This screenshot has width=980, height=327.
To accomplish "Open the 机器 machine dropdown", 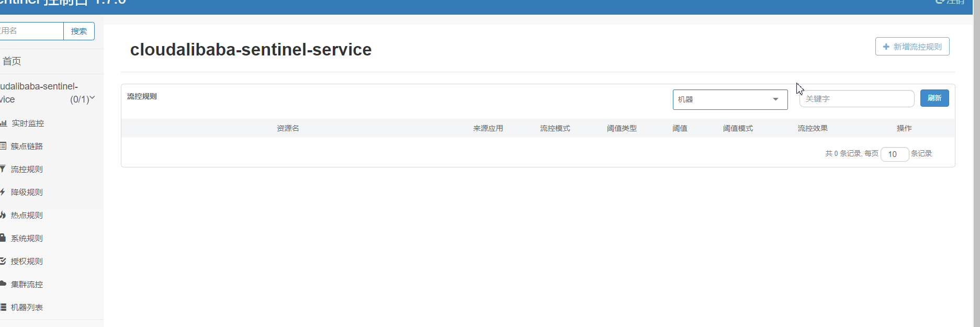I will (x=730, y=99).
